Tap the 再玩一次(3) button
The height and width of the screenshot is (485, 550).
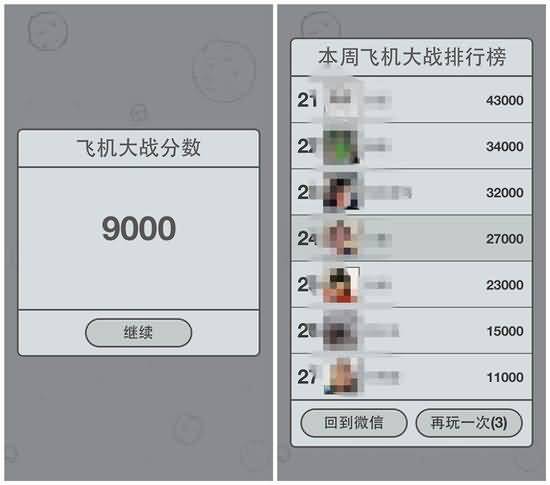click(x=469, y=423)
